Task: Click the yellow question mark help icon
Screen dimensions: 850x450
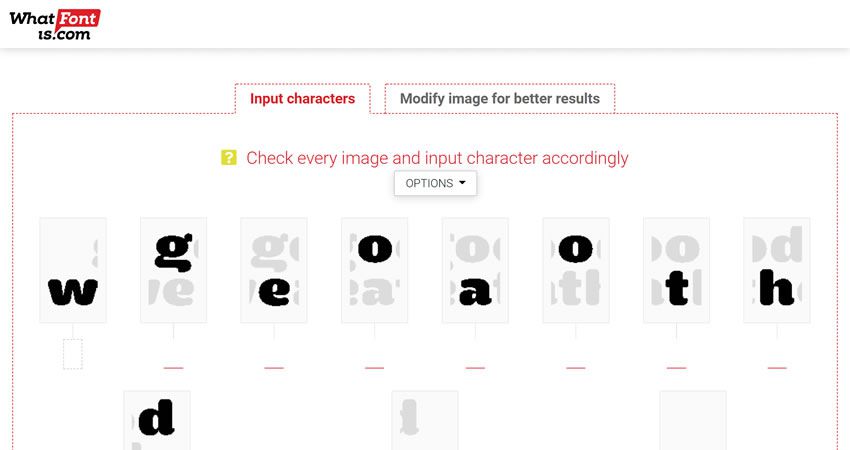Action: (x=229, y=157)
